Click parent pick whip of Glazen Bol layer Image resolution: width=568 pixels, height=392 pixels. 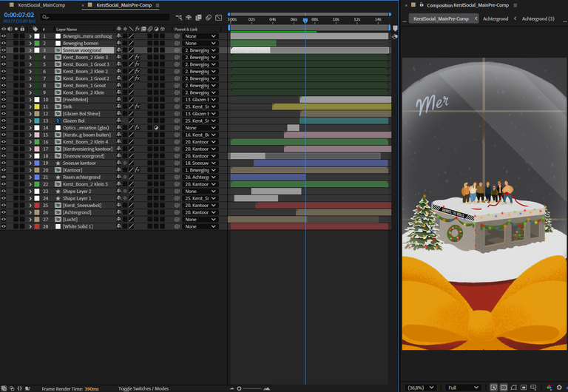[x=177, y=121]
